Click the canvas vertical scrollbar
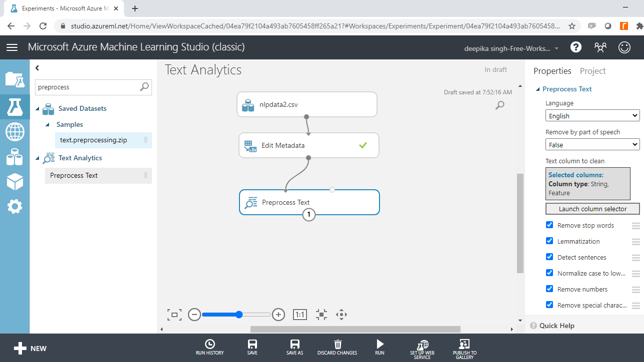 [520, 223]
